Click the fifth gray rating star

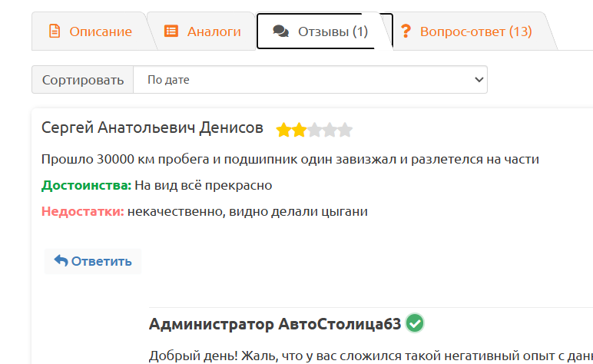345,130
